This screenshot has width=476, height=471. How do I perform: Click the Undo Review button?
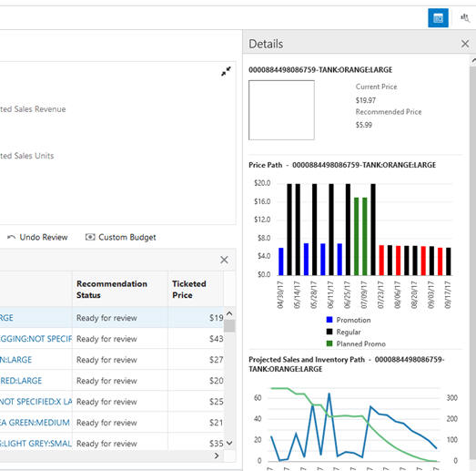click(x=37, y=237)
